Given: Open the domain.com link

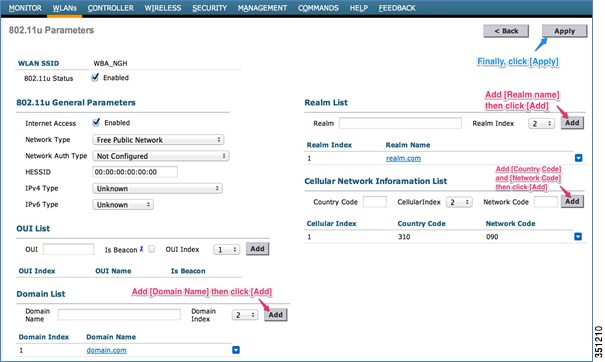Looking at the screenshot, I should 106,350.
